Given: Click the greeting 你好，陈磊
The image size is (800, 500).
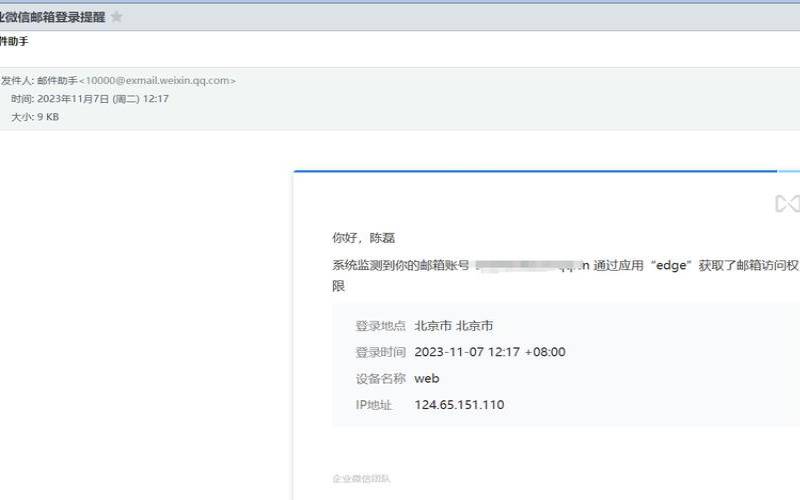Looking at the screenshot, I should [364, 238].
